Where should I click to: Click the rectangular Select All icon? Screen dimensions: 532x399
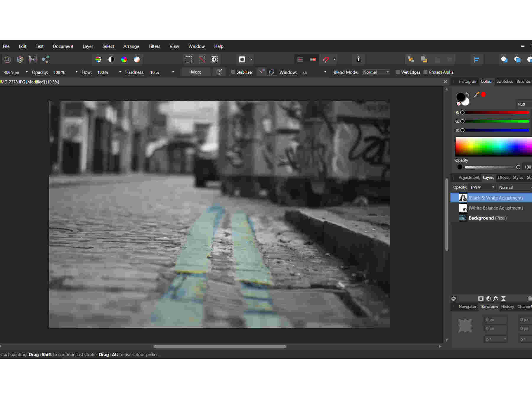[x=189, y=60]
